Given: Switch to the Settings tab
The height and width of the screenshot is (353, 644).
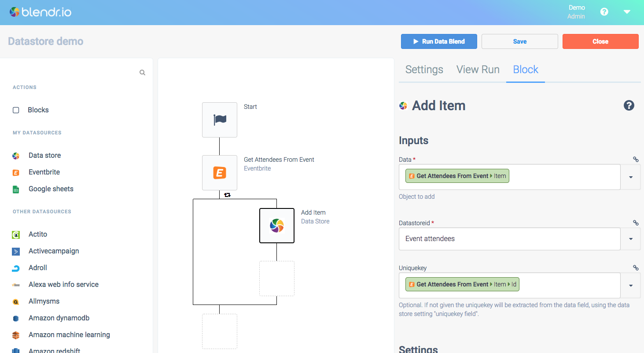Looking at the screenshot, I should pos(424,70).
